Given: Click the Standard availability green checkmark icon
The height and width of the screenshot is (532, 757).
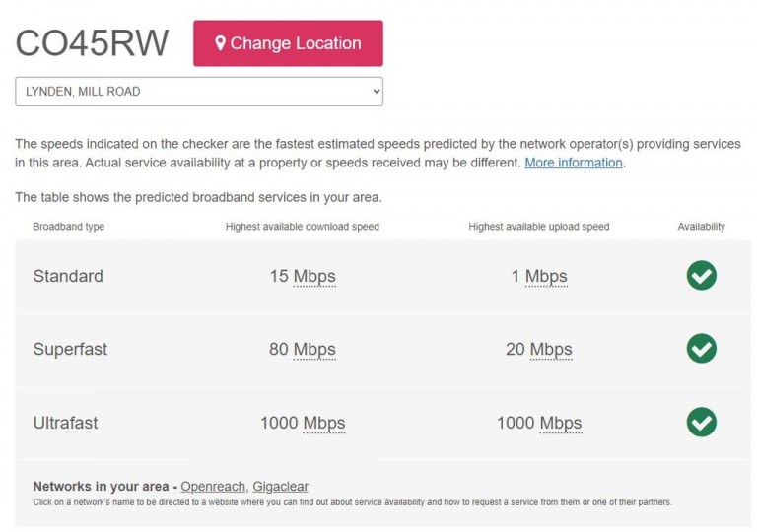Looking at the screenshot, I should [702, 275].
